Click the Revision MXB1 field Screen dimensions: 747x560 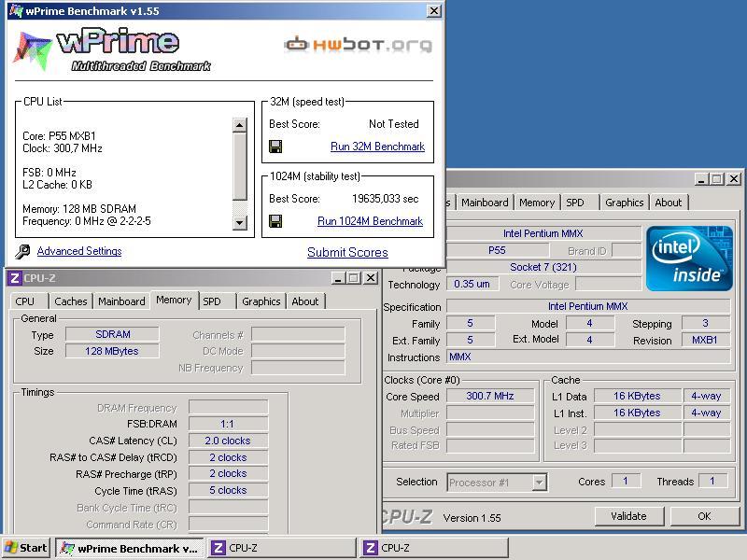tap(706, 340)
